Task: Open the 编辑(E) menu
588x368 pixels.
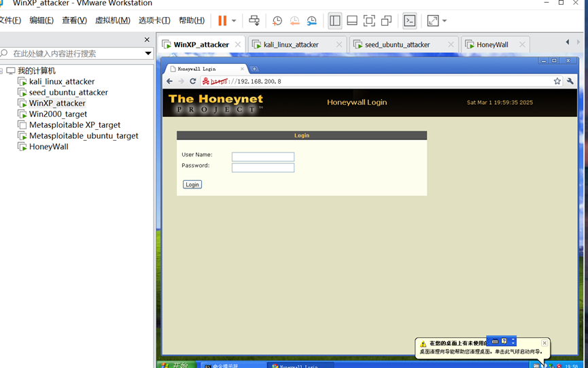Action: coord(41,20)
